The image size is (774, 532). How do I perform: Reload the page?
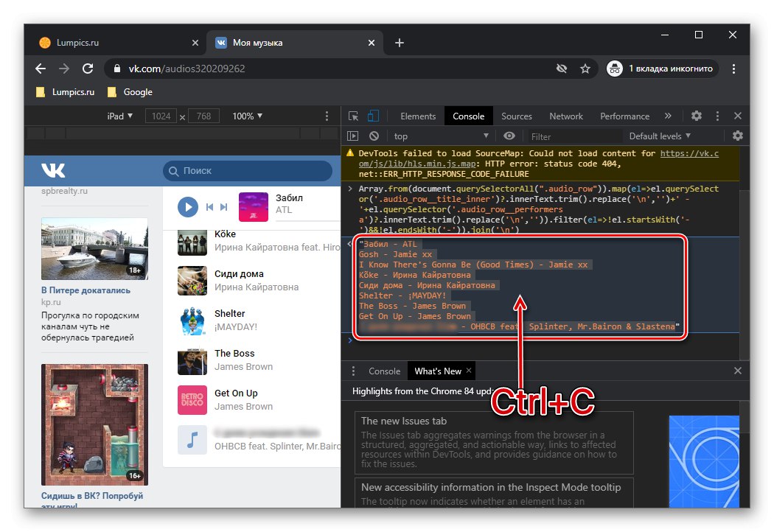click(x=88, y=69)
